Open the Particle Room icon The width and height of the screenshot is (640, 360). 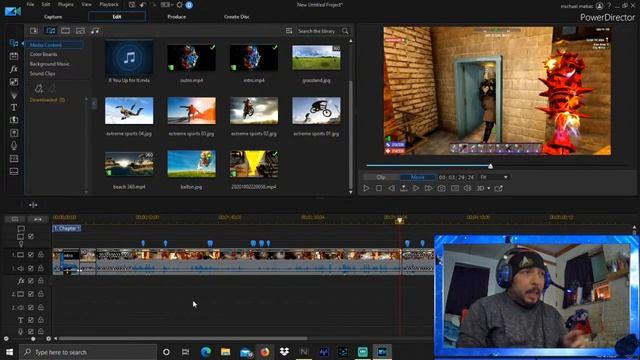tap(14, 95)
